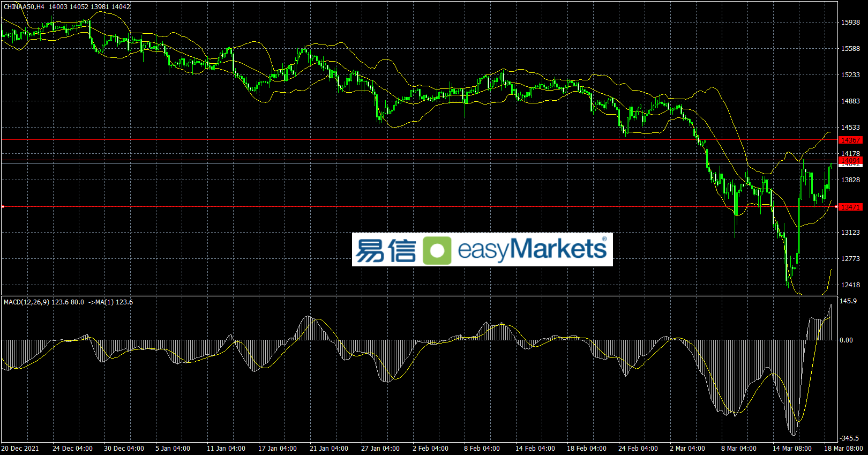Image resolution: width=868 pixels, height=455 pixels.
Task: Click the 30 Dec 04:00 date label
Action: pyautogui.click(x=124, y=449)
